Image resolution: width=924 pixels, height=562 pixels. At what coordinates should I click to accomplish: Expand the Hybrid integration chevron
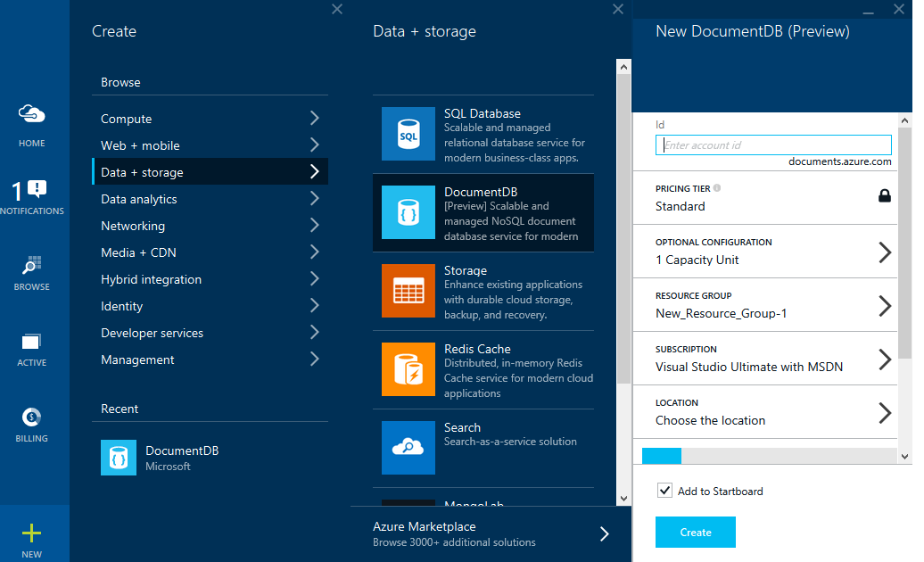315,278
